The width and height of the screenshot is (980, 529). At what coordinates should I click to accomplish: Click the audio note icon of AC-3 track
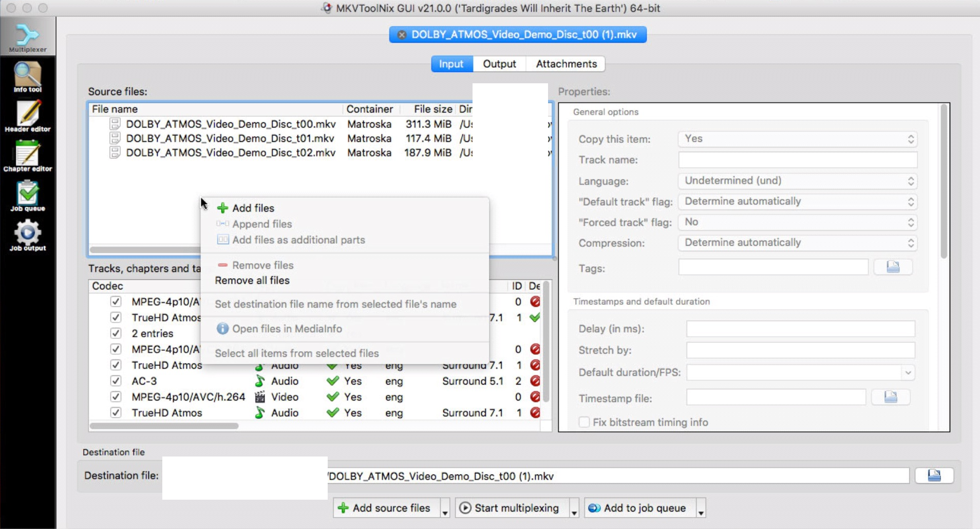[x=260, y=381]
